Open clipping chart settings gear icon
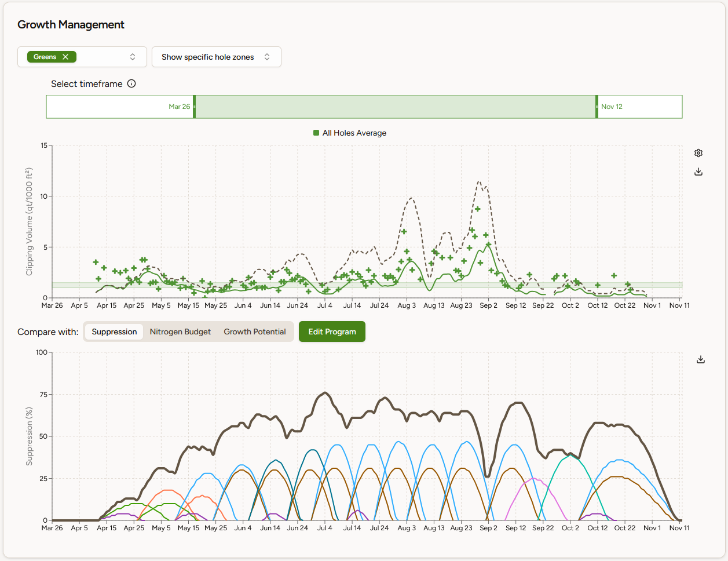This screenshot has width=728, height=561. pyautogui.click(x=698, y=153)
